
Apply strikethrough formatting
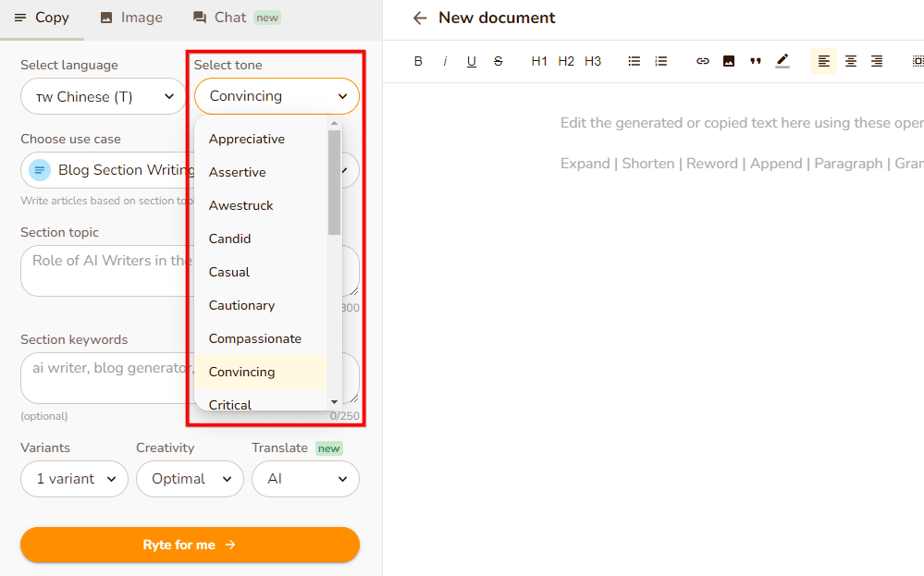click(499, 61)
